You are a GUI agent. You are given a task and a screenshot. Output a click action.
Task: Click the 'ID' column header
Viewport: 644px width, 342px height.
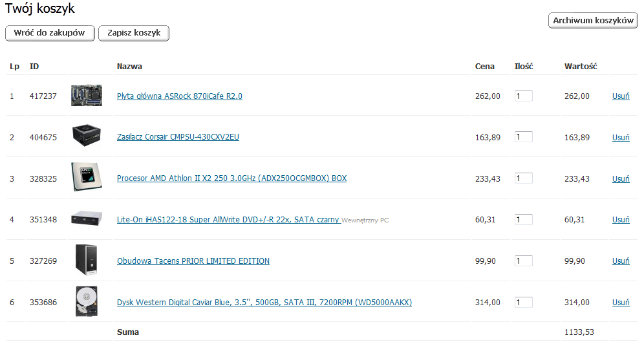(x=34, y=67)
